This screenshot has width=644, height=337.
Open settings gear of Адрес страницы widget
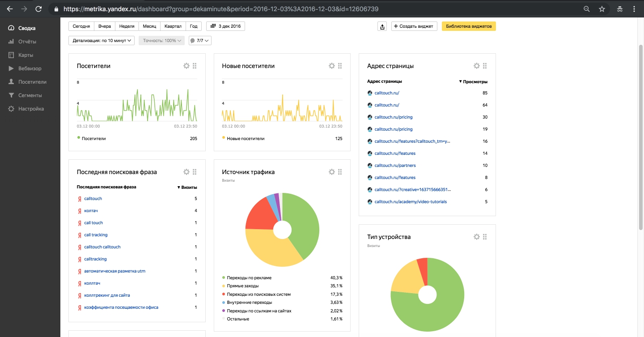(477, 66)
